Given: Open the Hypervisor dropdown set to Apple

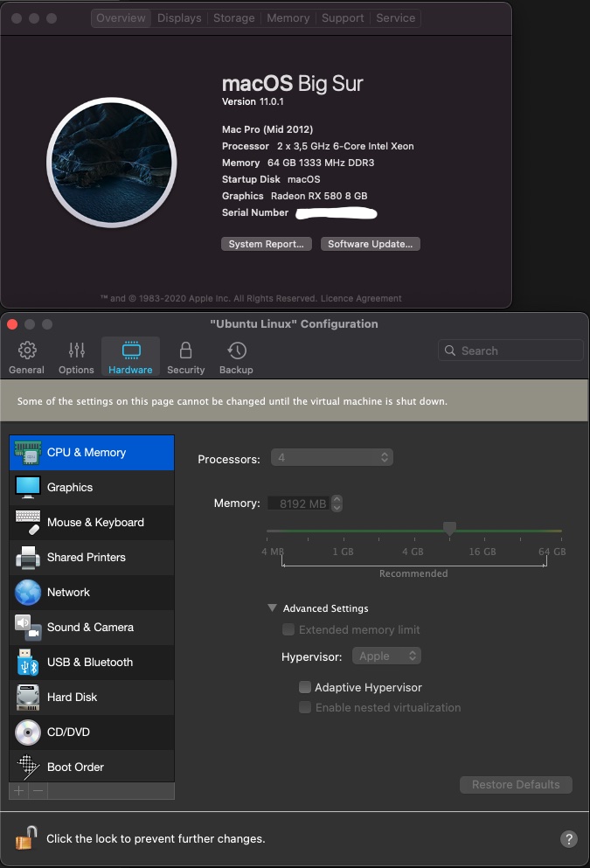Looking at the screenshot, I should [x=387, y=656].
